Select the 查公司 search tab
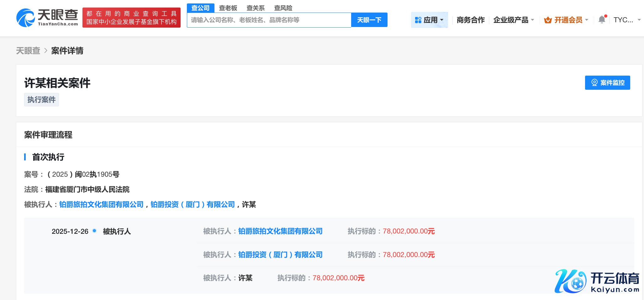 (200, 8)
